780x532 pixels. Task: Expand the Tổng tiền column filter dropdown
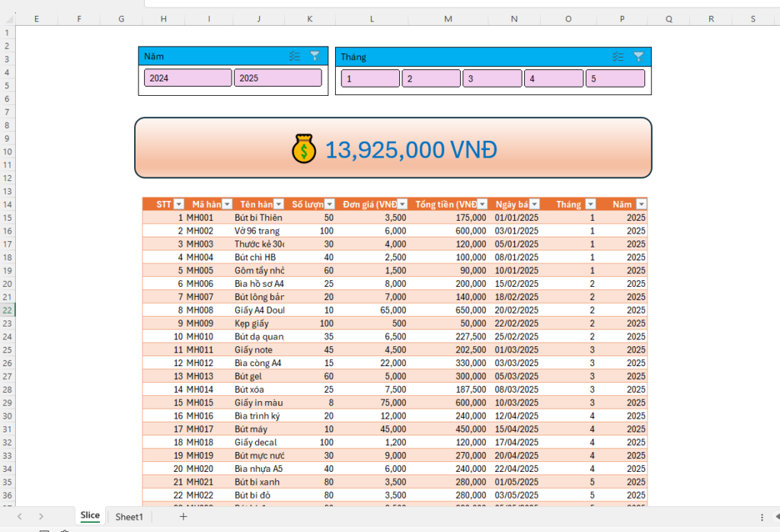[x=483, y=204]
